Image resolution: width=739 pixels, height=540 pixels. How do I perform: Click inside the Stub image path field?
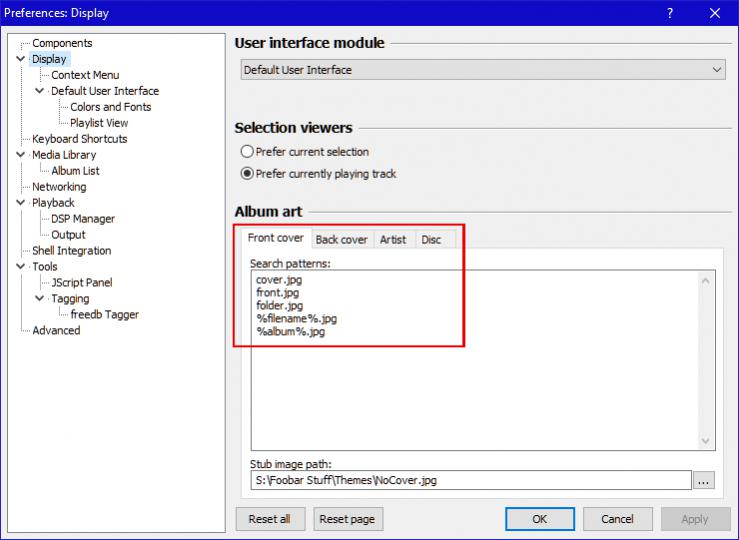tap(470, 481)
